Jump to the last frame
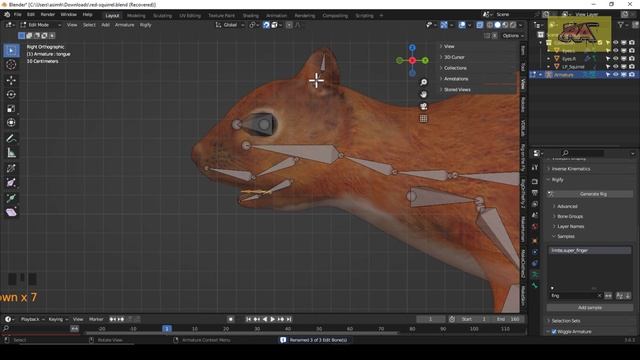This screenshot has height=360, width=640. [x=289, y=319]
